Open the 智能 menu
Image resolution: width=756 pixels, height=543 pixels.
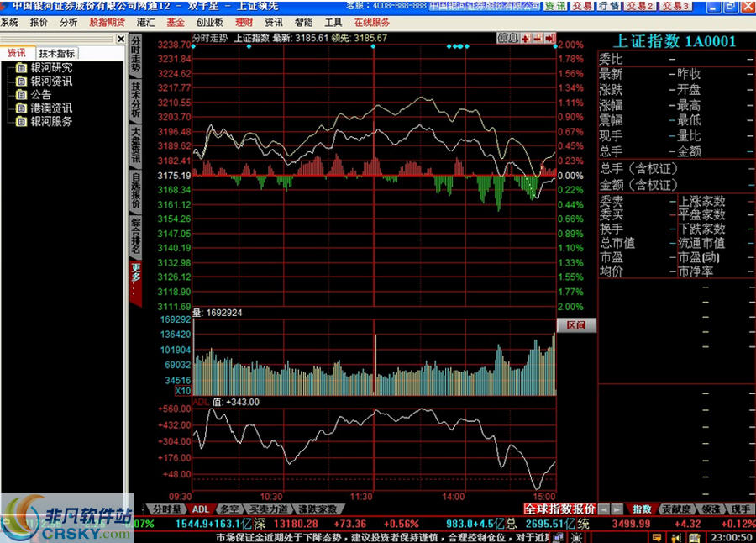[x=304, y=23]
